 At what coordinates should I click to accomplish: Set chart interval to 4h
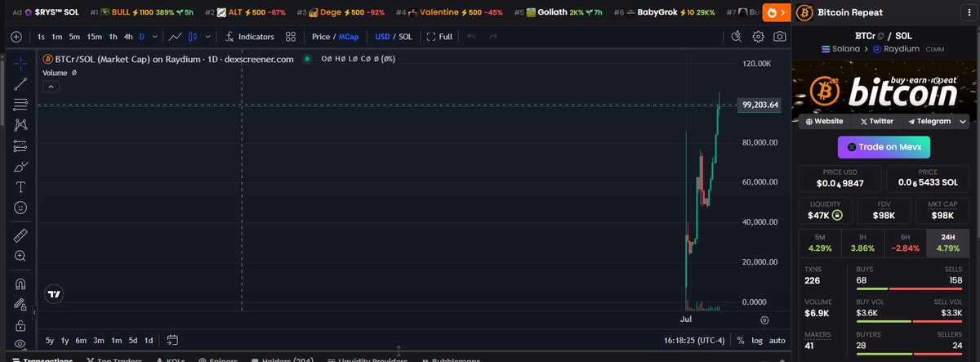[128, 37]
